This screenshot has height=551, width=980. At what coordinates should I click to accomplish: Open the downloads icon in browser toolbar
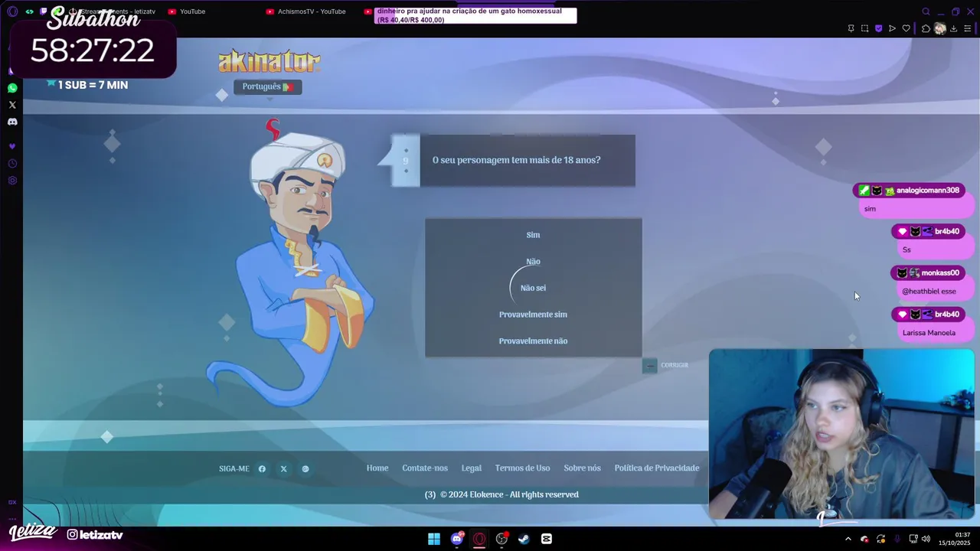(x=953, y=28)
